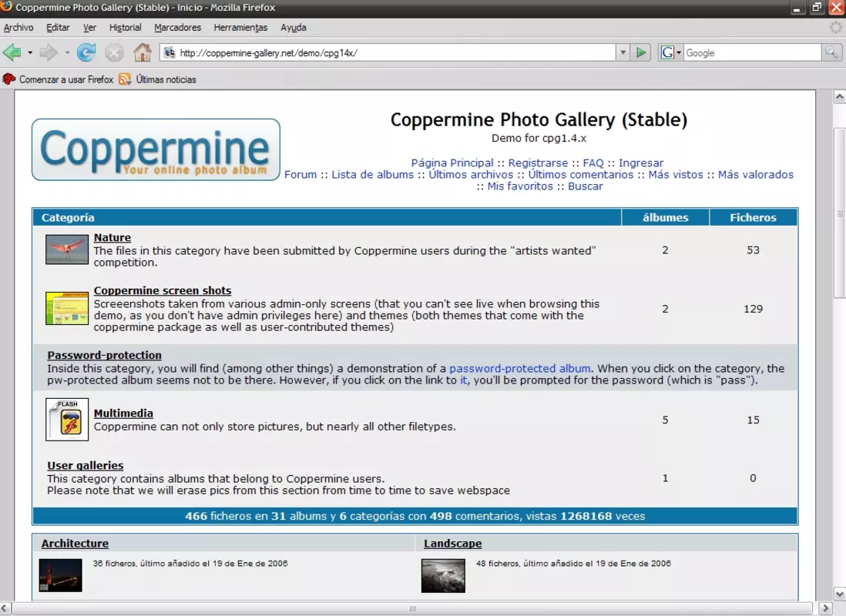Viewport: 846px width, 616px height.
Task: Open the Marcadores menu
Action: [177, 28]
